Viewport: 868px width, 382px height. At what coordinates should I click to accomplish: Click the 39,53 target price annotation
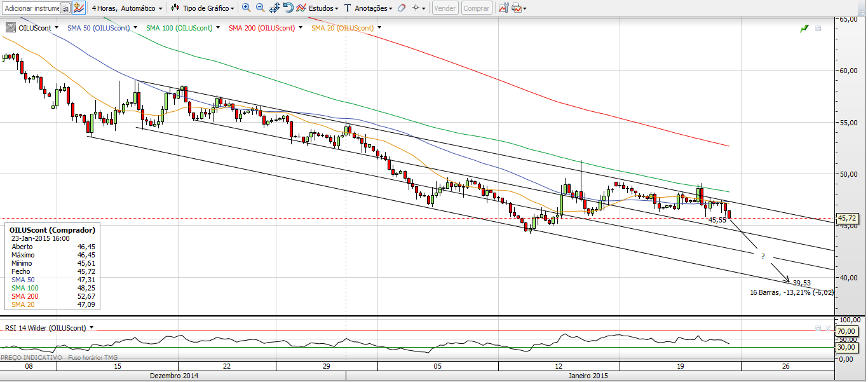[x=801, y=283]
